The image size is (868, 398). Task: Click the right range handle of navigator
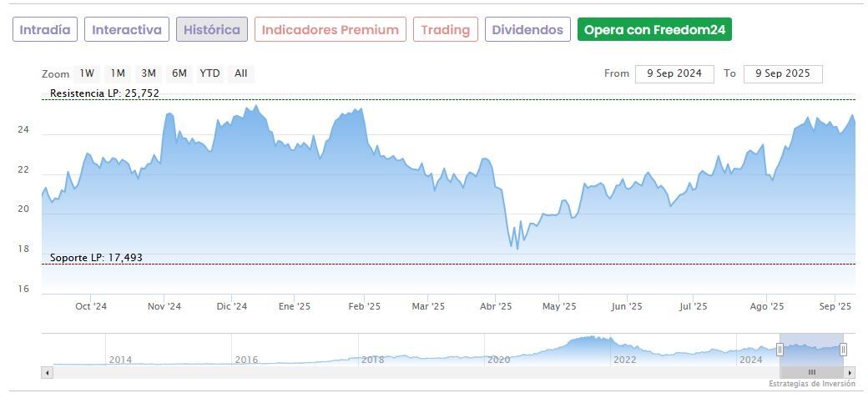[843, 350]
